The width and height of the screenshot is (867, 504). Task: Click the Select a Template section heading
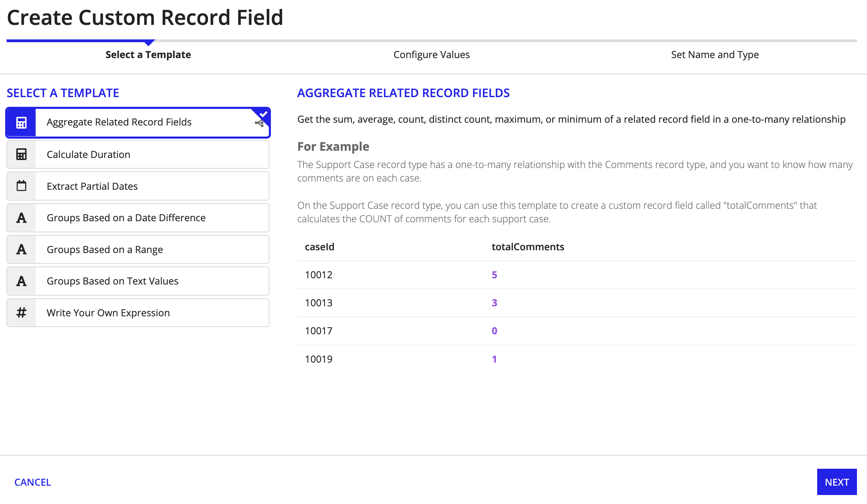coord(63,93)
